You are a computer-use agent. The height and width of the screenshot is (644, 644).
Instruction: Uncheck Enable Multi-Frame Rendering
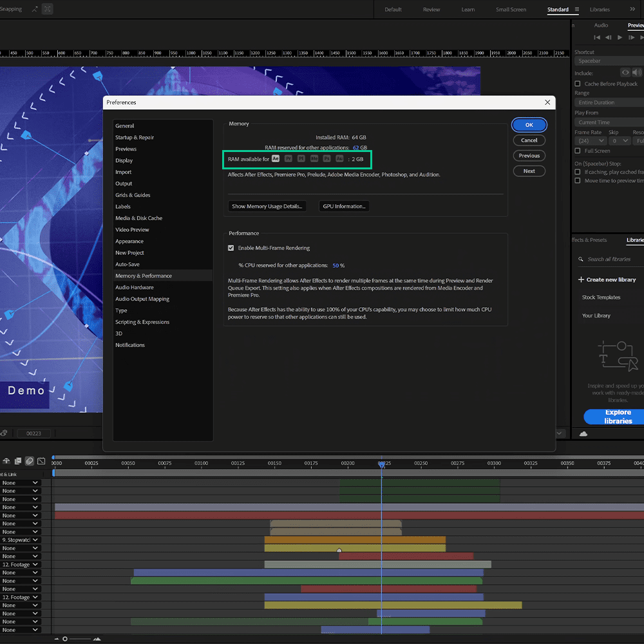coord(231,248)
